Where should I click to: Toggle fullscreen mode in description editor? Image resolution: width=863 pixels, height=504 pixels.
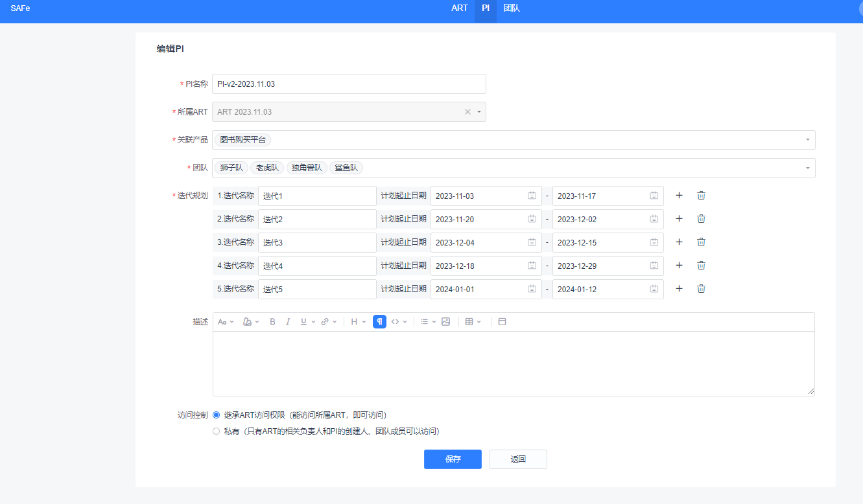pos(502,321)
